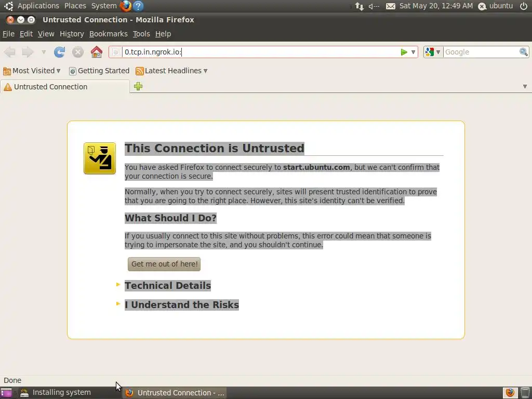Screen dimensions: 532x399
Task: Go to the Home page icon
Action: point(96,52)
